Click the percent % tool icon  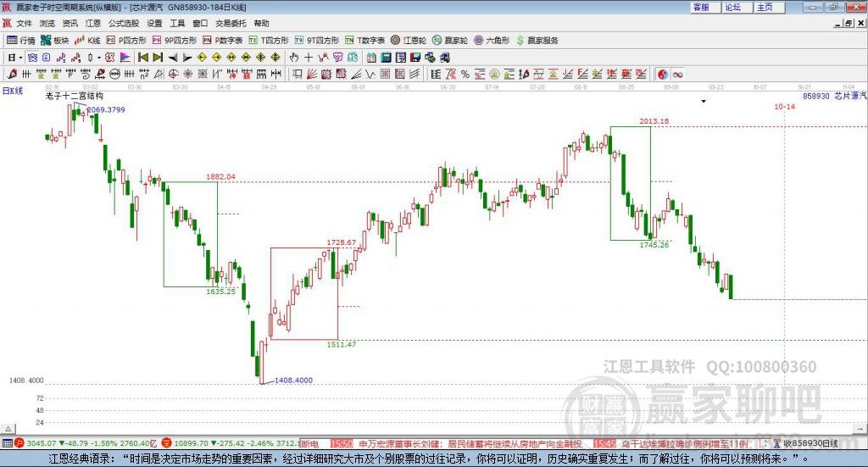click(x=465, y=74)
